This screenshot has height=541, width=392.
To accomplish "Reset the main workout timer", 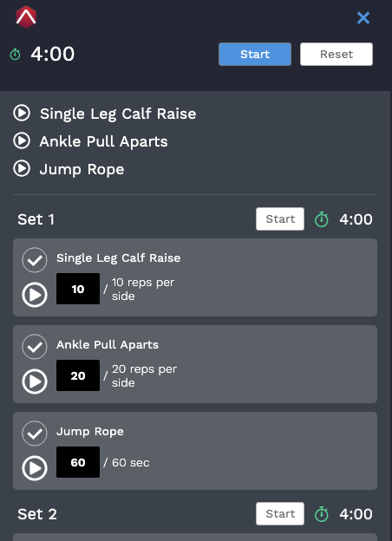I will coord(336,54).
